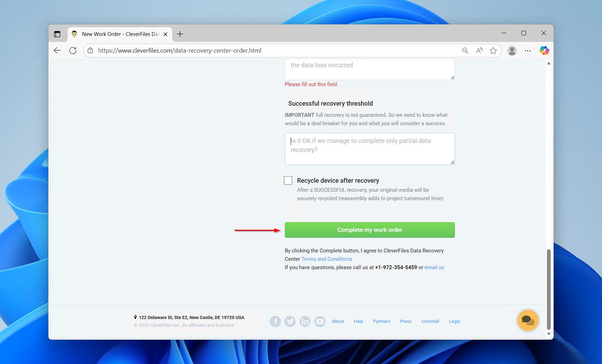The image size is (602, 364).
Task: Open the Terms and Conditions link
Action: pos(327,259)
